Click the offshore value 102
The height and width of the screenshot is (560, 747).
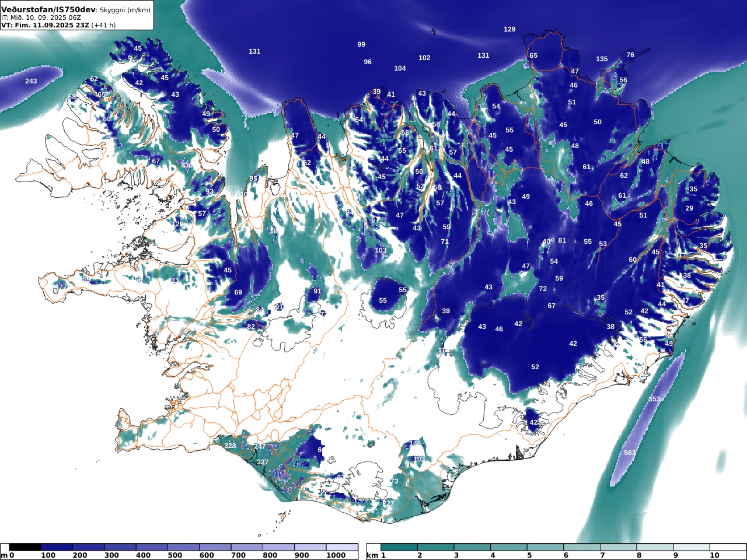point(424,58)
